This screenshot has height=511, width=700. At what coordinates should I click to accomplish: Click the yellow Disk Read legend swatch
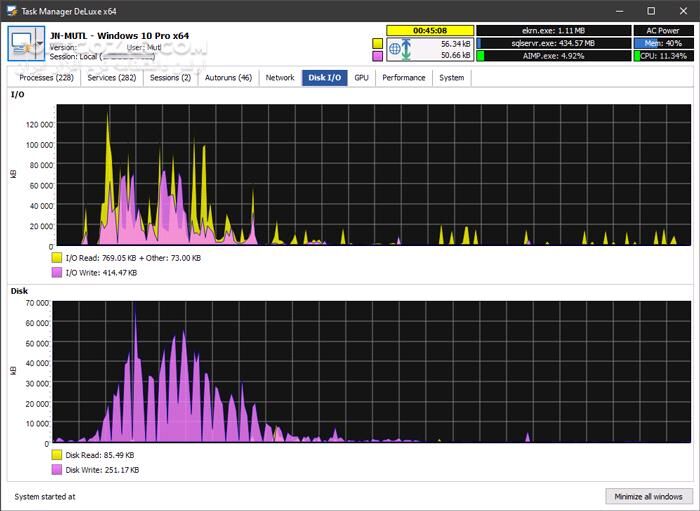57,454
